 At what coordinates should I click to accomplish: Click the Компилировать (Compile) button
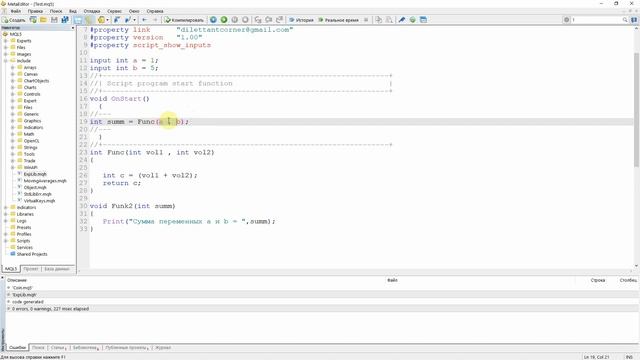point(184,20)
